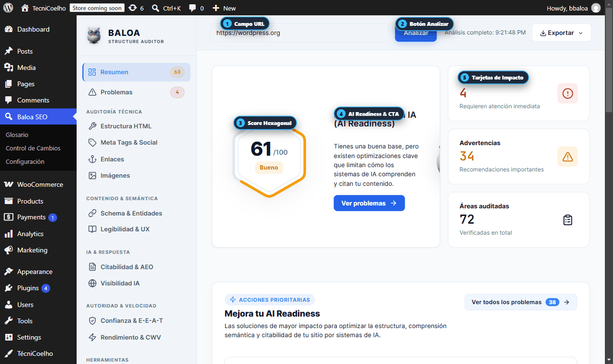Click the ACCIONES PRIORITARIAS label badge
The width and height of the screenshot is (613, 364).
pos(270,300)
